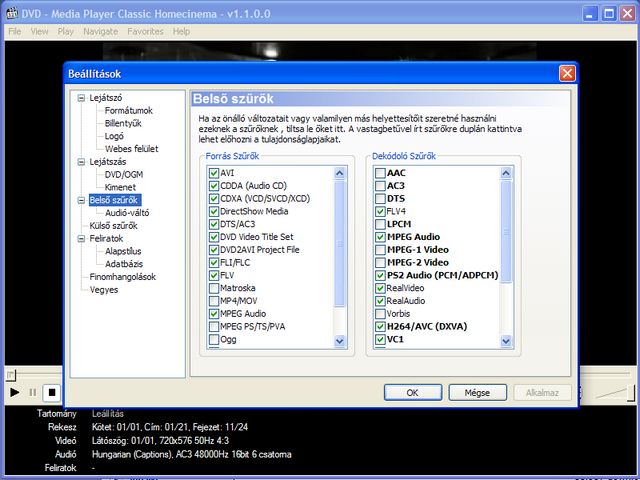Enable the AC3 decoder filter
This screenshot has width=640, height=480.
[380, 186]
